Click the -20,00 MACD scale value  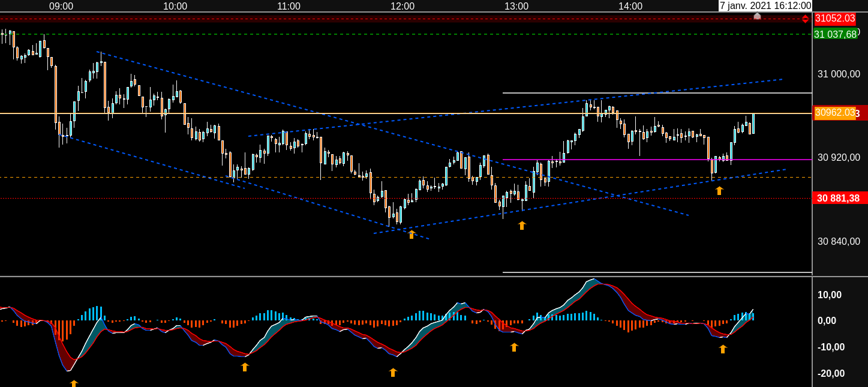[830, 373]
